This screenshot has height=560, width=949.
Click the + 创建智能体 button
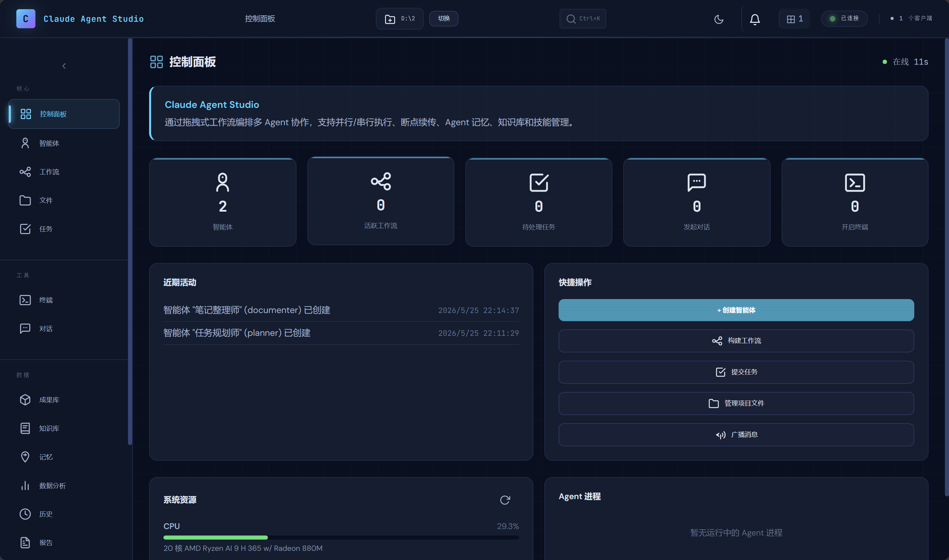(x=736, y=310)
